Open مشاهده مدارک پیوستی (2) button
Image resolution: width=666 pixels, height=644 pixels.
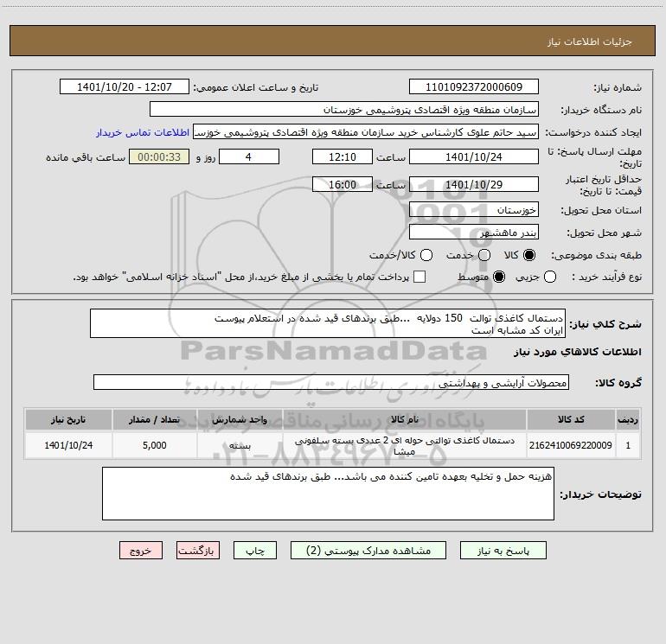point(368,550)
